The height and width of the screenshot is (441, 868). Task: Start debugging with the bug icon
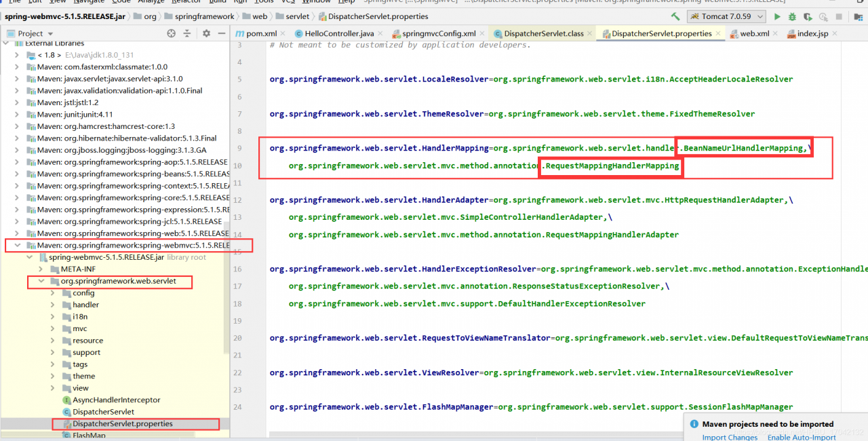click(x=793, y=16)
